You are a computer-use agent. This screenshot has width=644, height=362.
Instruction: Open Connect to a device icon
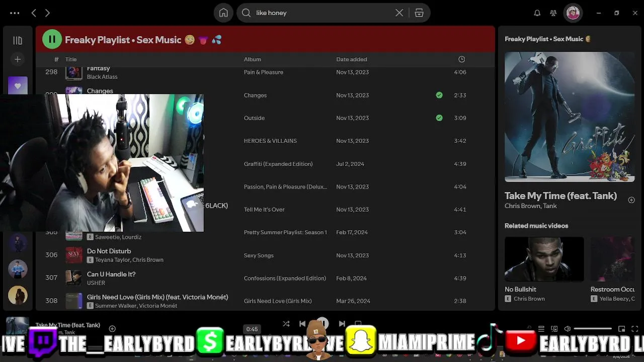(554, 329)
